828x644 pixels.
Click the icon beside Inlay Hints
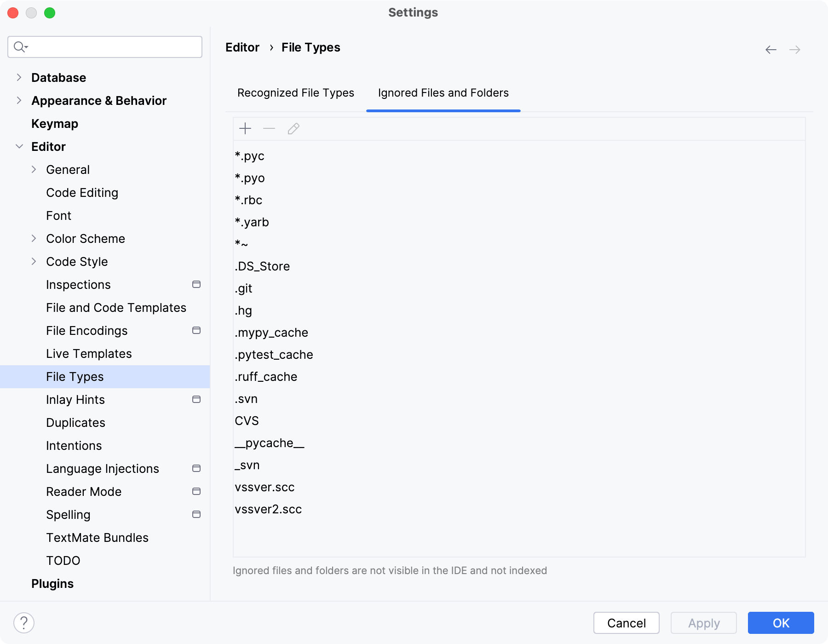196,399
